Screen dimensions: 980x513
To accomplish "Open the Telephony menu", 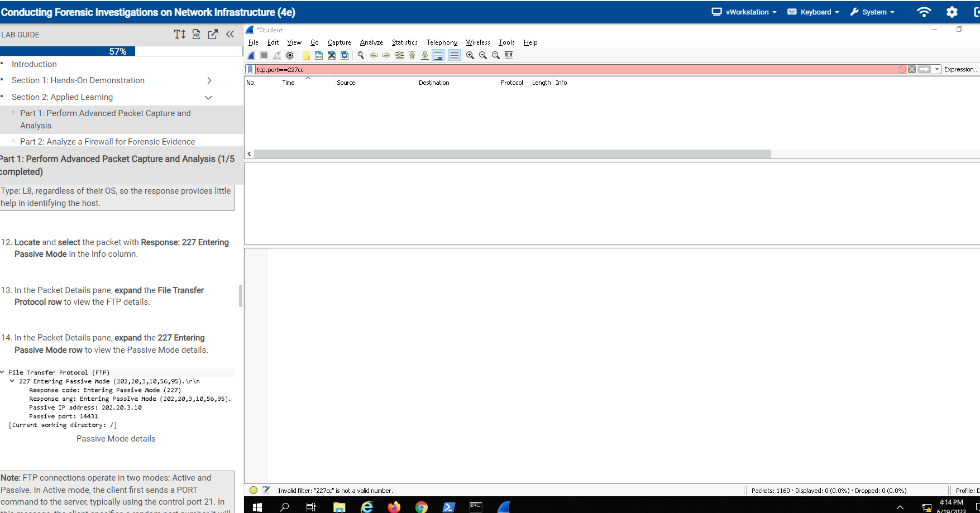I will coord(442,42).
